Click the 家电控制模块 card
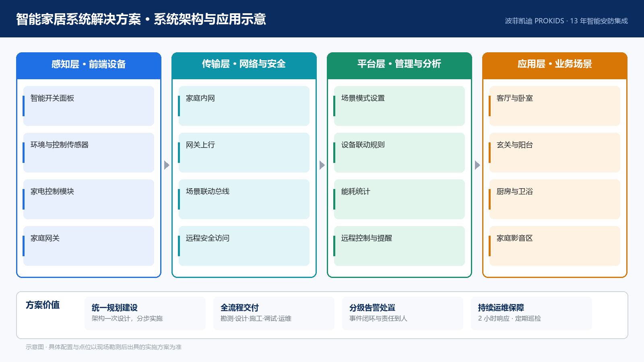This screenshot has width=644, height=362. (89, 199)
